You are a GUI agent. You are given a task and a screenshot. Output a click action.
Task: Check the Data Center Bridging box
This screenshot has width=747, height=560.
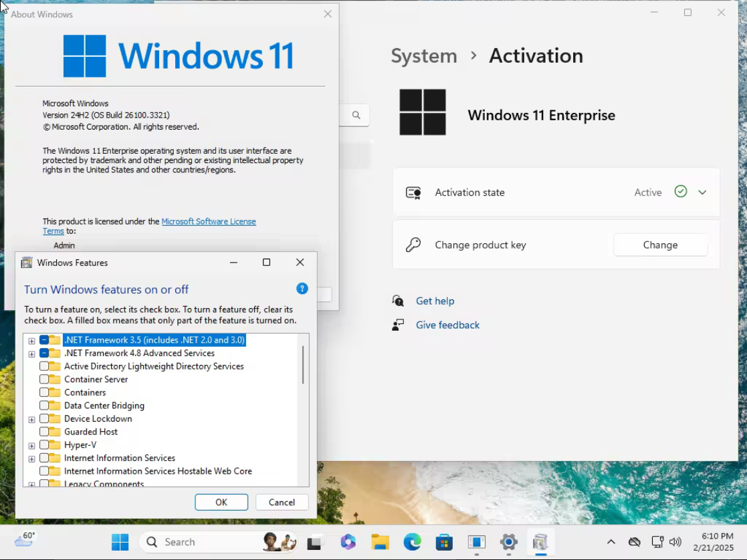pos(44,405)
